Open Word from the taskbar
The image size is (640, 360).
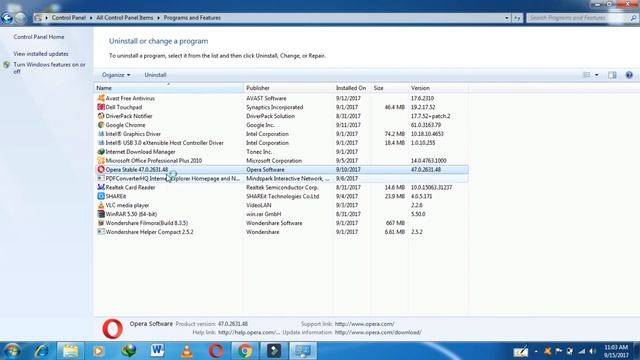(157, 351)
